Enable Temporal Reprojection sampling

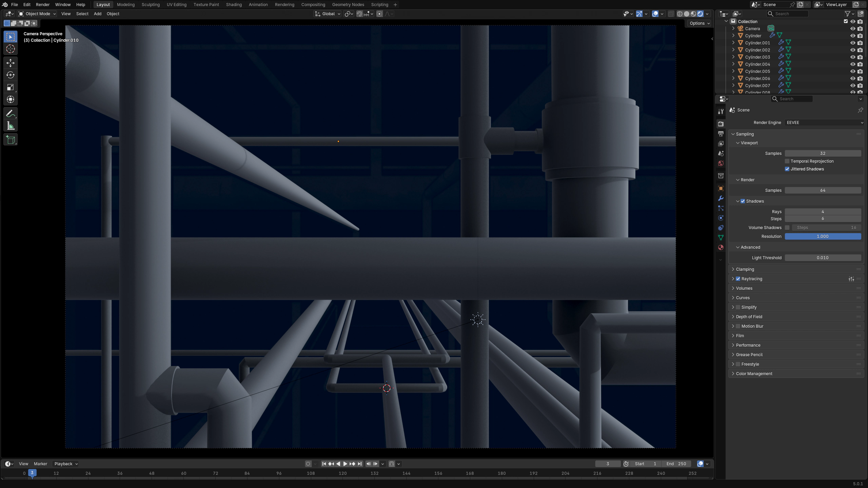pyautogui.click(x=787, y=161)
